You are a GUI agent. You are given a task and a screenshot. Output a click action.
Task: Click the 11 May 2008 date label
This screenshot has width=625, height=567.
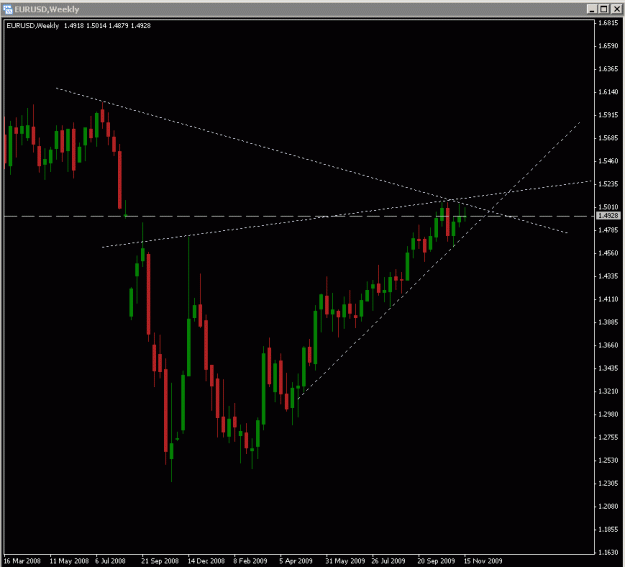tap(69, 561)
